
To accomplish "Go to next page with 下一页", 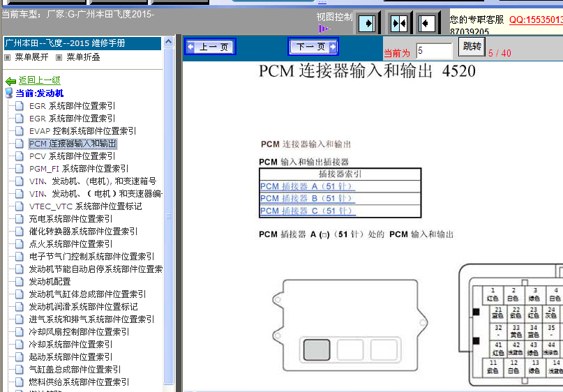I will 313,47.
